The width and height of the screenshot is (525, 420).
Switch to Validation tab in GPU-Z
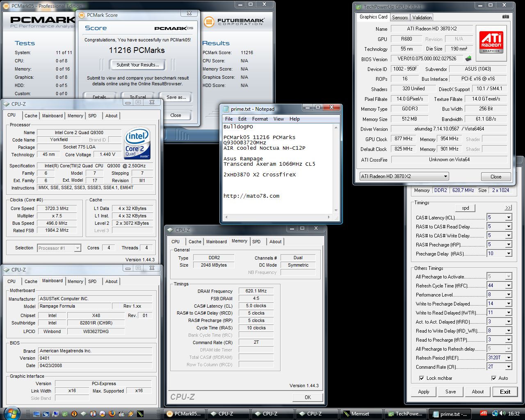(x=422, y=18)
